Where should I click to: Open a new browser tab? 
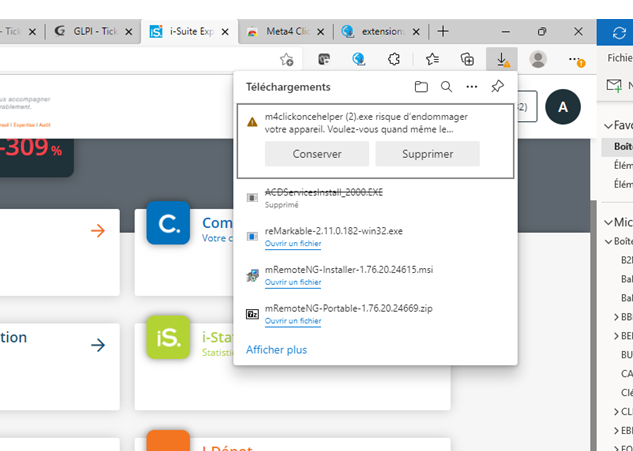pos(443,32)
